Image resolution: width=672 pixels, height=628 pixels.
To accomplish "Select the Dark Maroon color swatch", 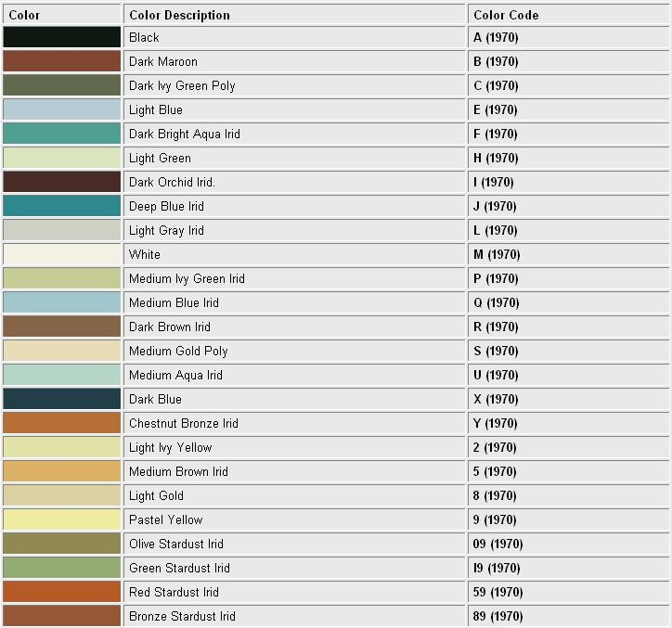I will pos(61,61).
